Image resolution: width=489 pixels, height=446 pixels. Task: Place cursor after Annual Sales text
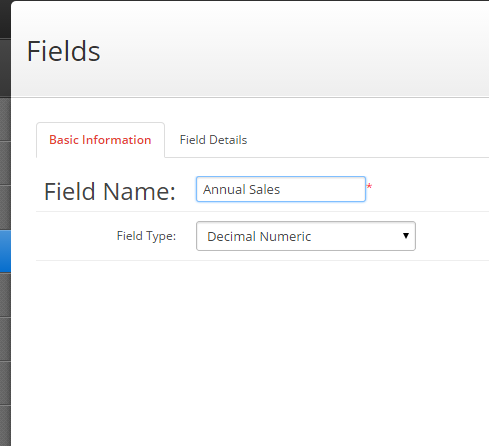pos(282,189)
